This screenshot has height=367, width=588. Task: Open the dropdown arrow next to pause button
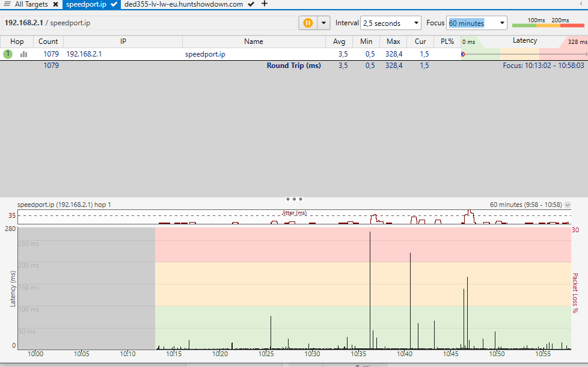(323, 23)
